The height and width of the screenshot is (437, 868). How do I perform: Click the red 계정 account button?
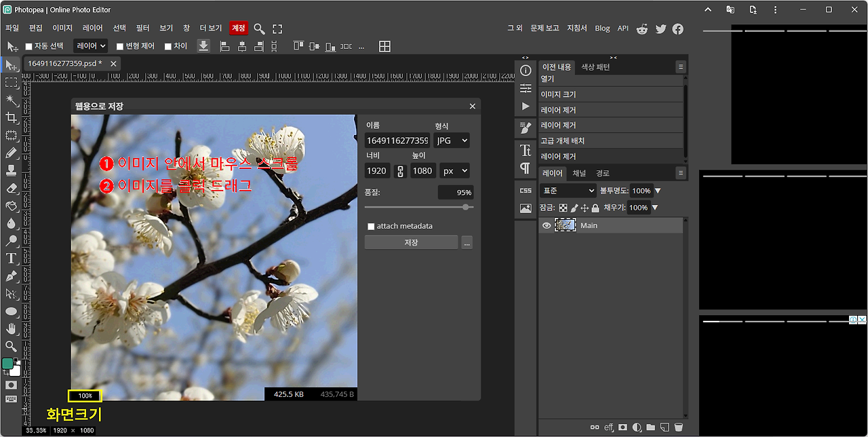(238, 28)
